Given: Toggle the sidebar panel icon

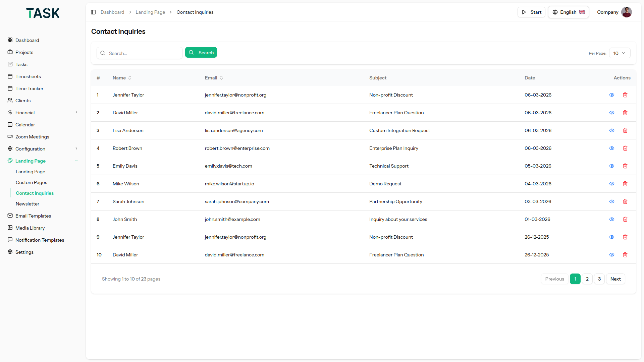Looking at the screenshot, I should (93, 12).
